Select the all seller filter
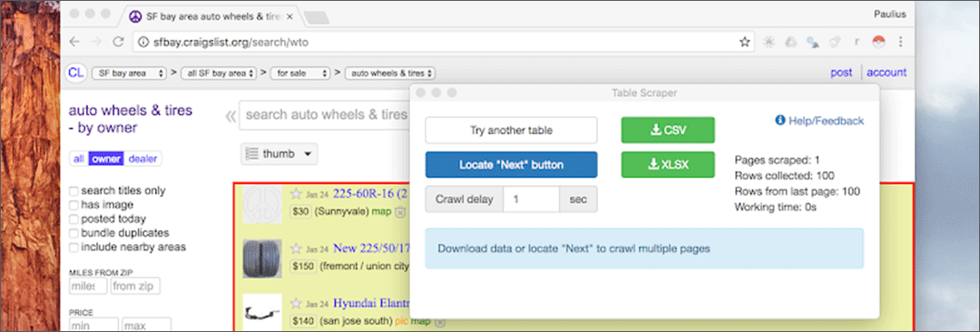Image resolution: width=980 pixels, height=332 pixels. [79, 159]
